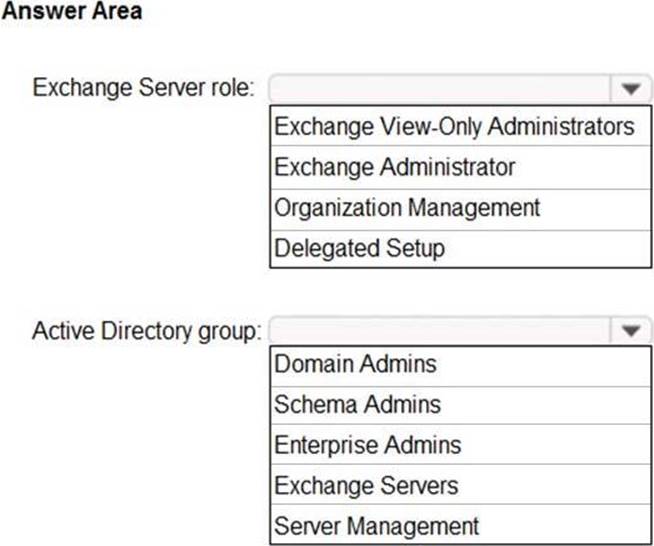Pick the Organization Management role
Image resolution: width=654 pixels, height=546 pixels.
click(x=407, y=207)
